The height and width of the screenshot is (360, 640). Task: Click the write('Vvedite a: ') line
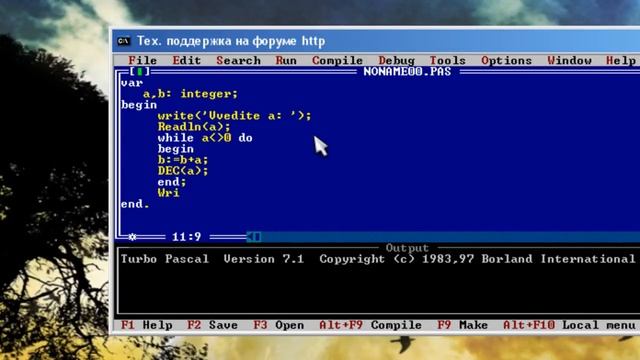pos(235,116)
